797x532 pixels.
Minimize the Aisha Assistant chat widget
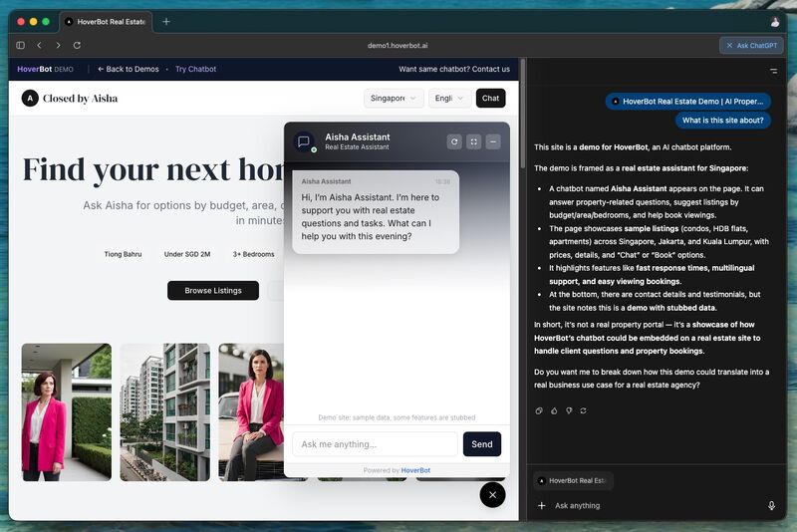493,141
